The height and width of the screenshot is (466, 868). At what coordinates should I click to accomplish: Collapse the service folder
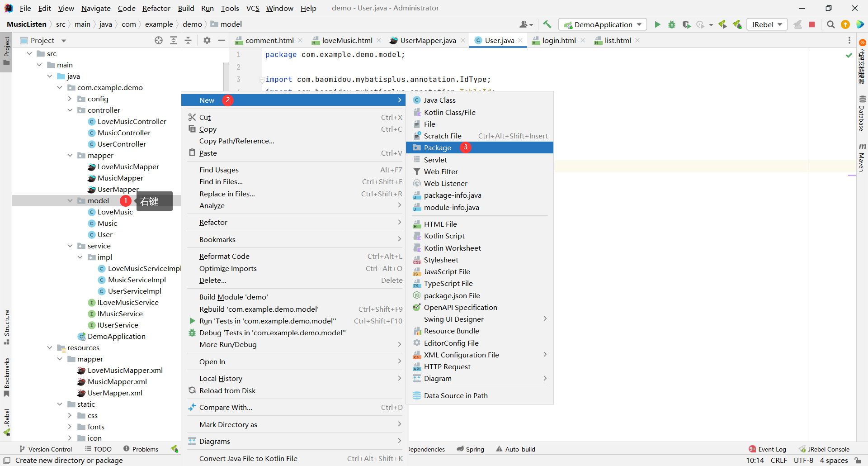click(x=70, y=246)
